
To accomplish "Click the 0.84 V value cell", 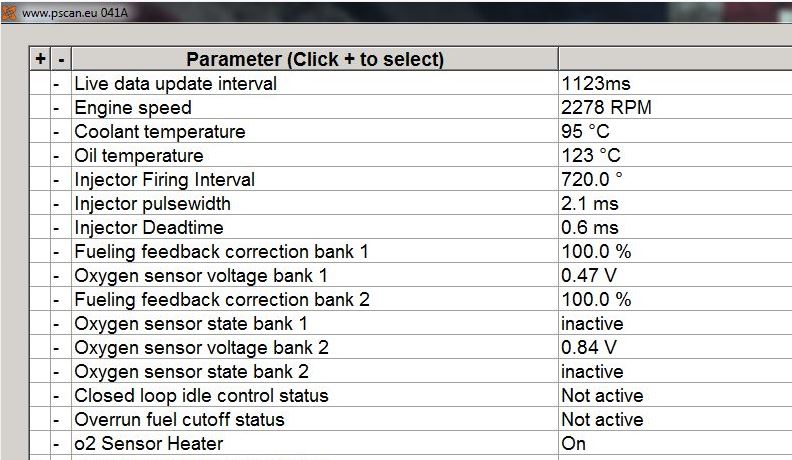I will [589, 347].
